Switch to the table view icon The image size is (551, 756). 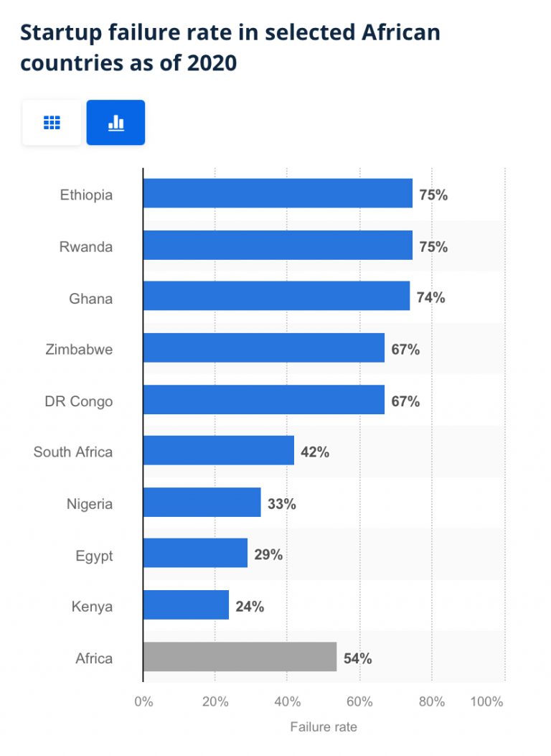pyautogui.click(x=52, y=123)
